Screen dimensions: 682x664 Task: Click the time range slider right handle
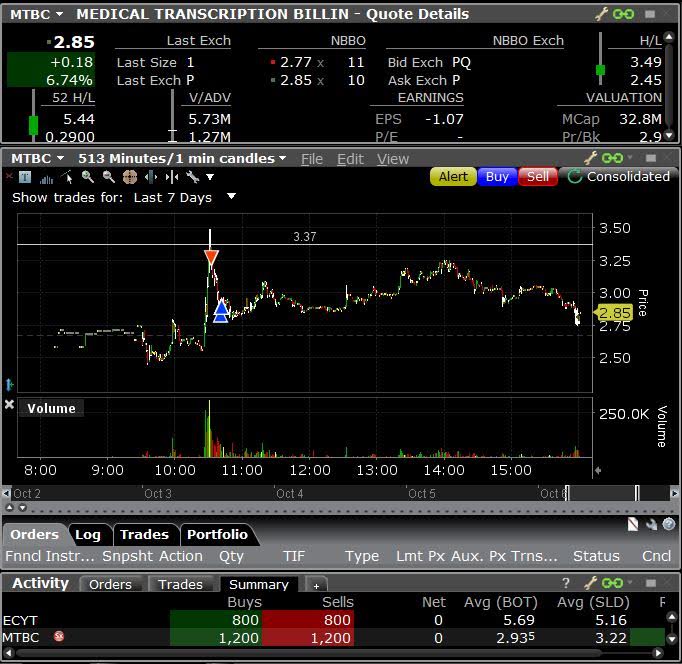tap(637, 493)
